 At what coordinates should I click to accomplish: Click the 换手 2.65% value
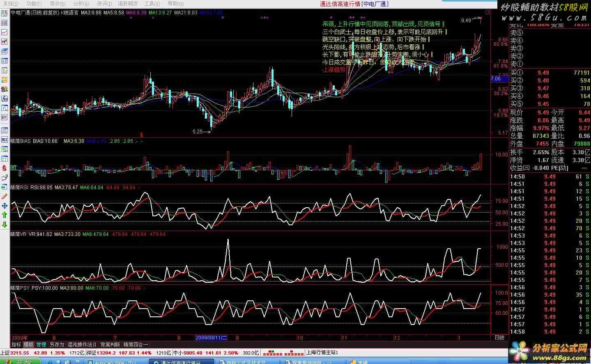[x=541, y=152]
